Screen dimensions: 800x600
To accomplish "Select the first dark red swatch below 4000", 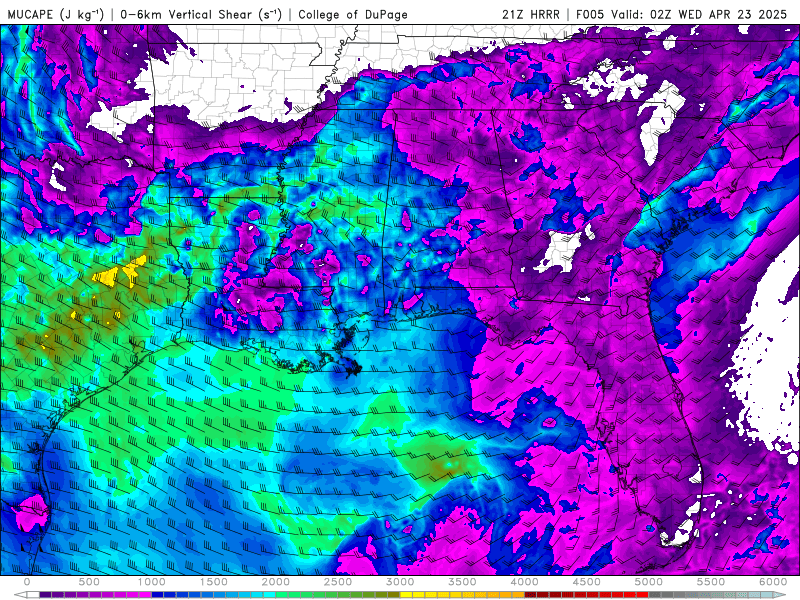I will [x=531, y=595].
